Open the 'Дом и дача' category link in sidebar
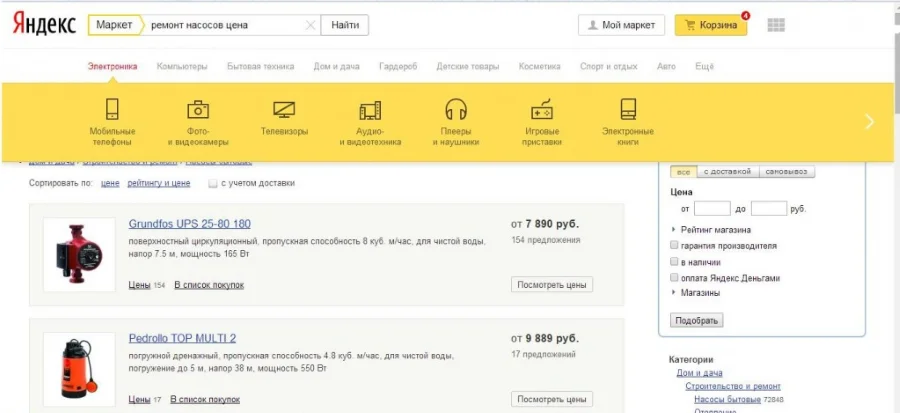900x413 pixels. click(699, 373)
